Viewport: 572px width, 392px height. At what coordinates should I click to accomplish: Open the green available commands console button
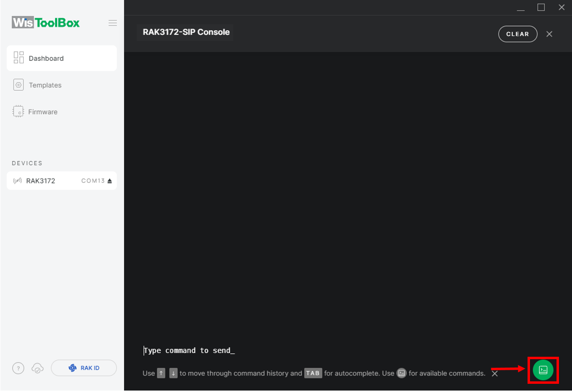(543, 370)
